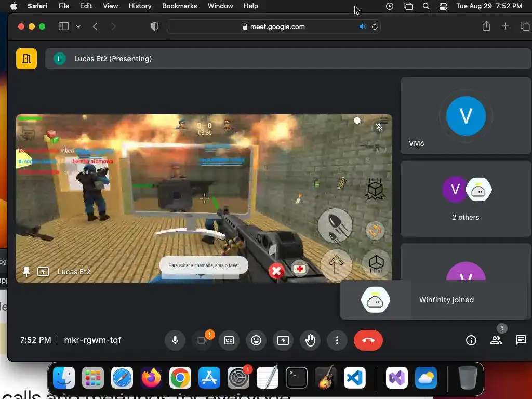
Task: Open the Window menu
Action: pyautogui.click(x=220, y=6)
